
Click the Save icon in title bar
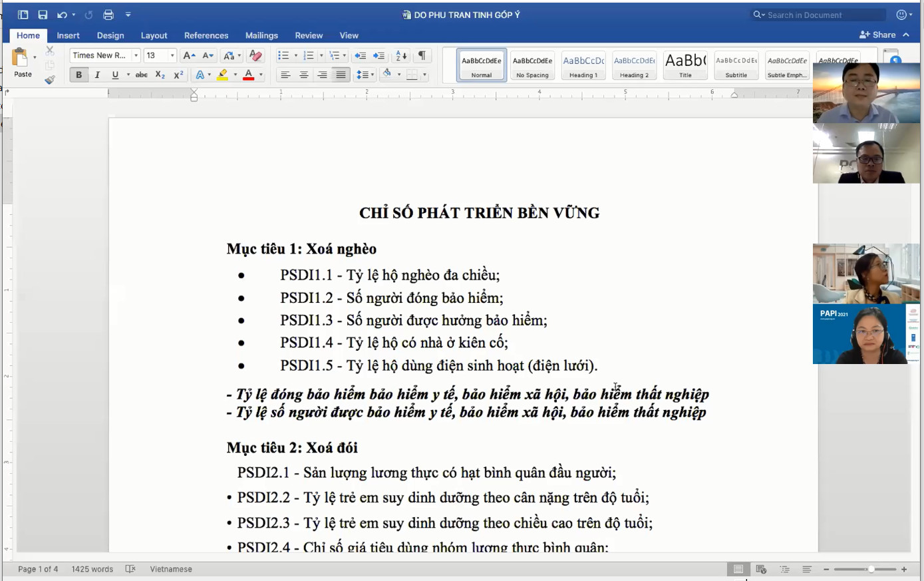pos(43,15)
